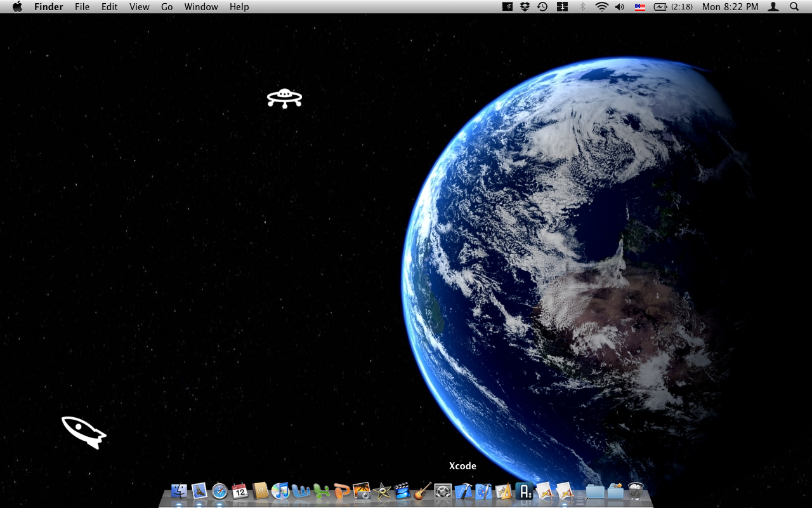812x508 pixels.
Task: Launch Address Book from the Dock
Action: 260,491
